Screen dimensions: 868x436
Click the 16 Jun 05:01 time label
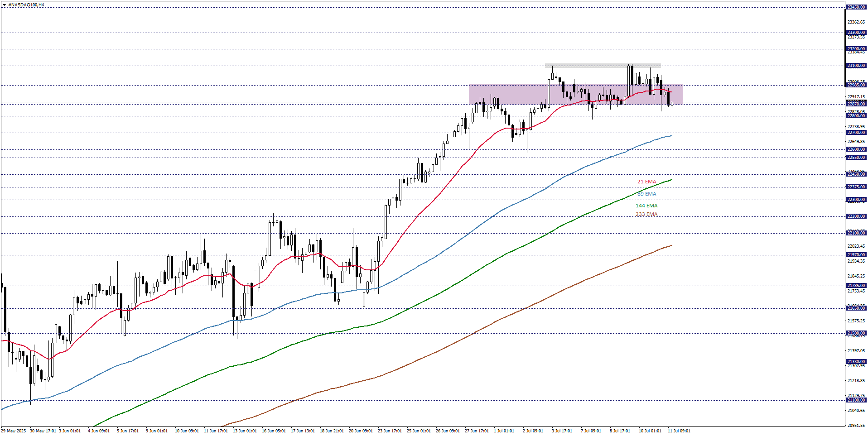[x=274, y=431]
